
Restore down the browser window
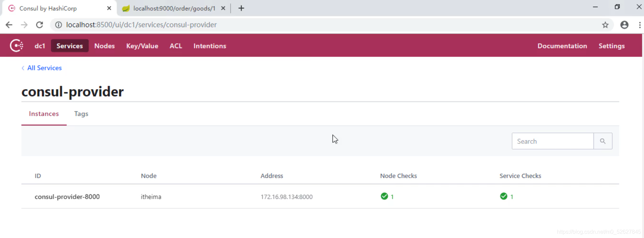tap(617, 7)
